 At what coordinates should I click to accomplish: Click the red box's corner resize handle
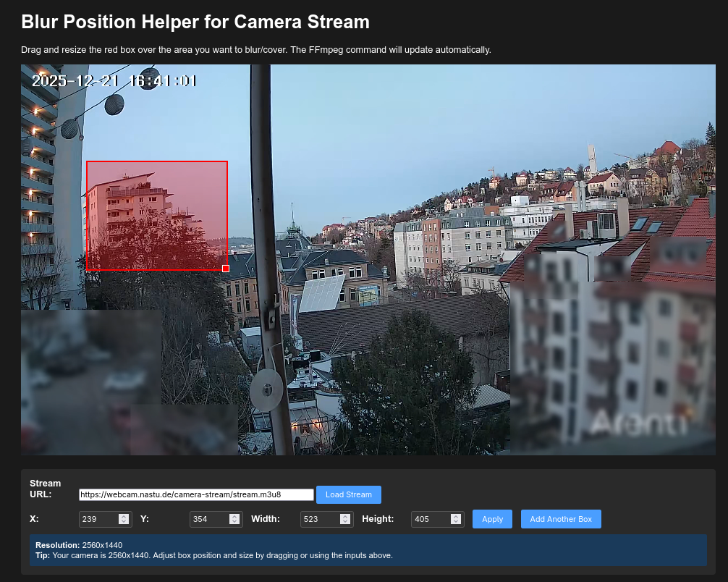click(x=226, y=269)
